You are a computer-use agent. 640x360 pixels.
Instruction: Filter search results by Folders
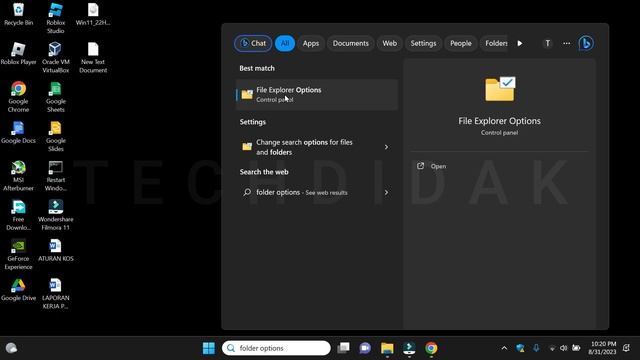(x=495, y=43)
